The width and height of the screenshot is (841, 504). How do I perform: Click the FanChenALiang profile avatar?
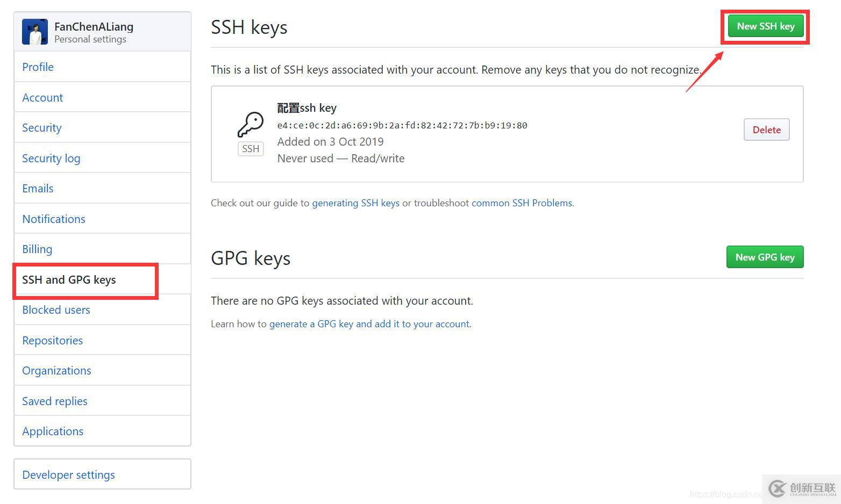tap(35, 32)
